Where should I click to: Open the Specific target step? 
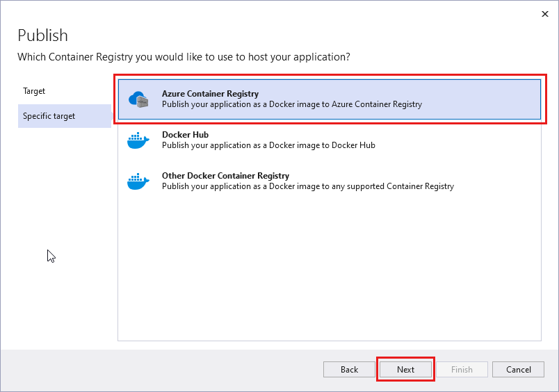[x=65, y=116]
